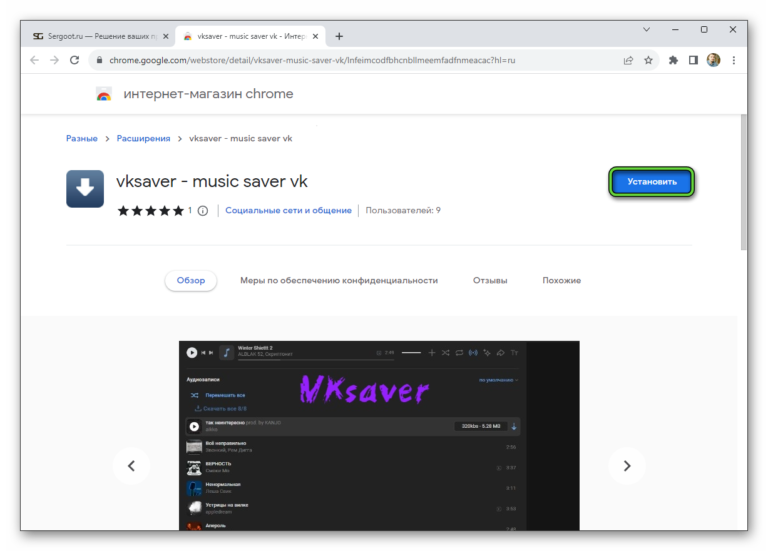The height and width of the screenshot is (551, 768).
Task: Show previous screenshot with left arrow
Action: coord(131,466)
